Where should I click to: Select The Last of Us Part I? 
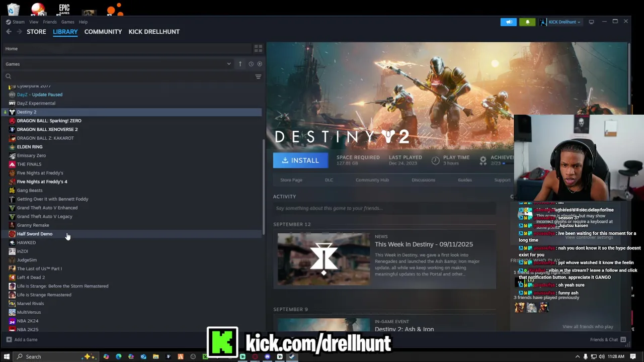(39, 268)
